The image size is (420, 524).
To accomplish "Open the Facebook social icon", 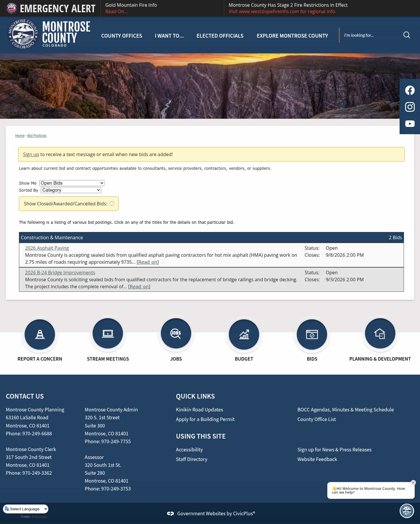I will [x=410, y=90].
